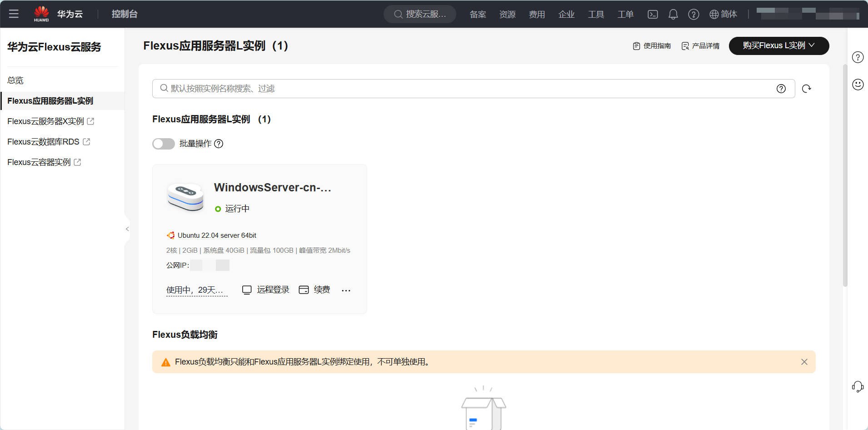Click the instance specs line 2核 2GiB
This screenshot has width=868, height=430.
[258, 250]
